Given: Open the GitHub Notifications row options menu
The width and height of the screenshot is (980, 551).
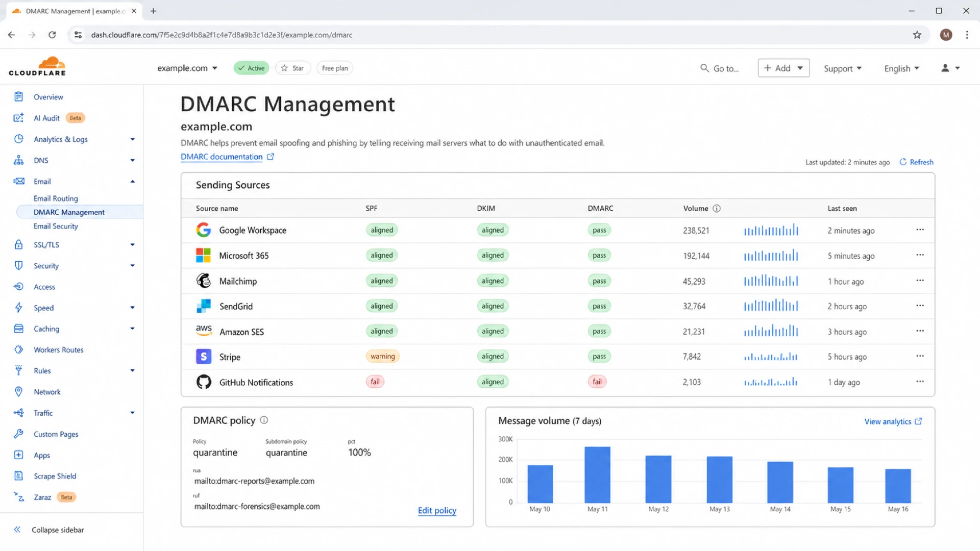Looking at the screenshot, I should click(x=920, y=382).
